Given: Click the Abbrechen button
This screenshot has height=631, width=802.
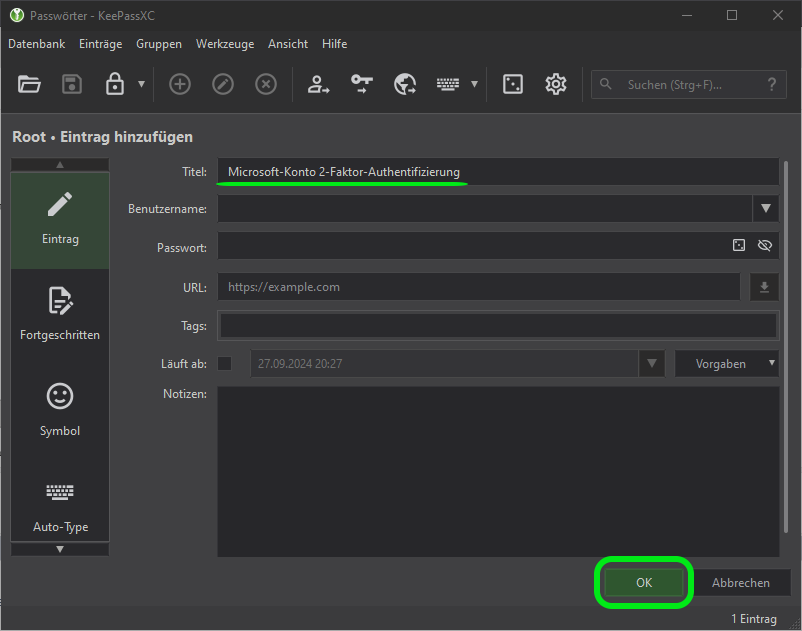Looking at the screenshot, I should point(741,583).
